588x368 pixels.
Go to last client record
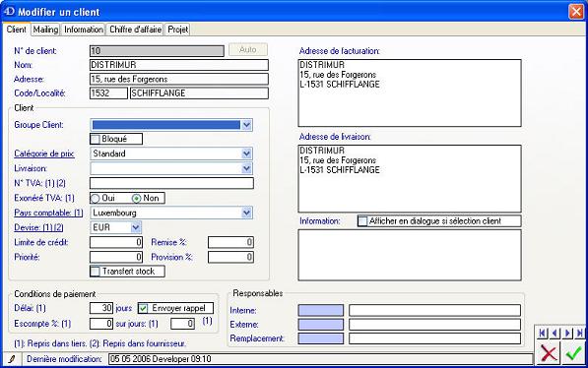point(580,333)
